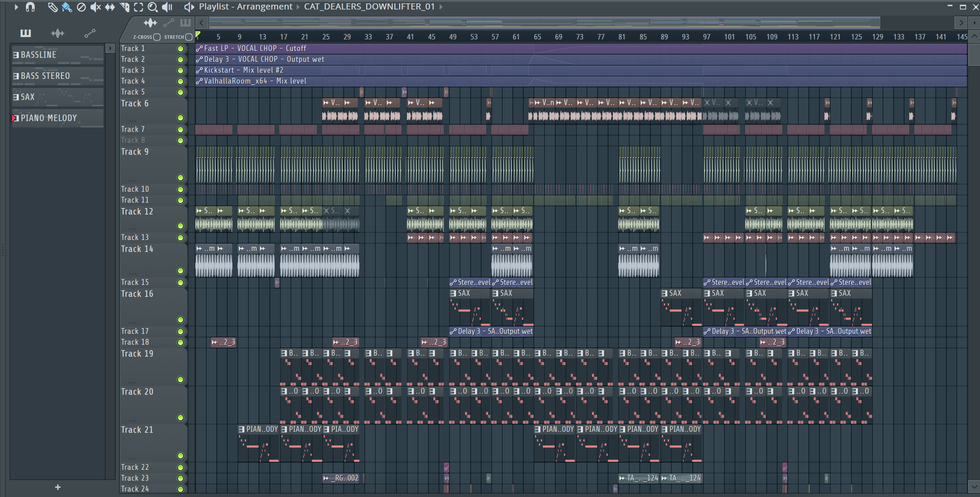Select the Delete tool
This screenshot has height=497, width=980.
coord(81,7)
